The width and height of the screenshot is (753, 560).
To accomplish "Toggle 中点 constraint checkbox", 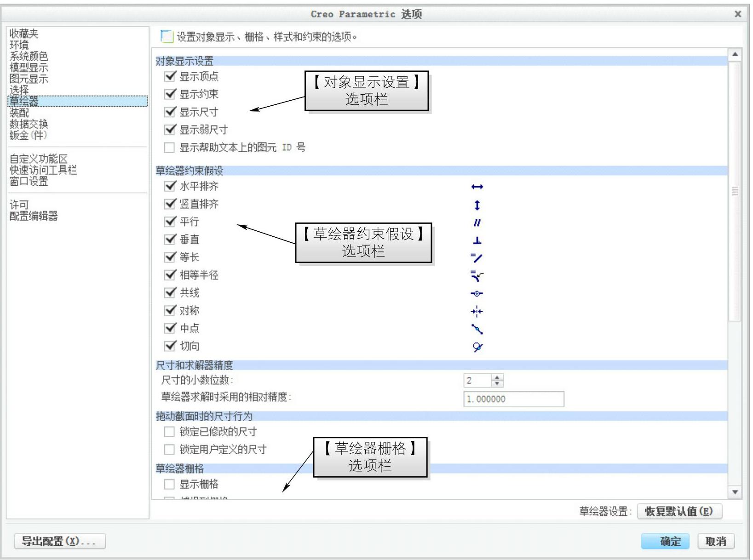I will coord(170,328).
